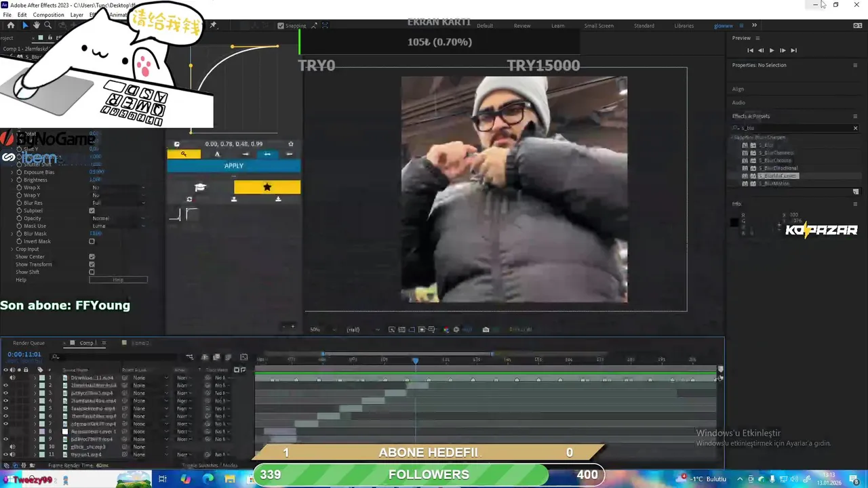Select the Selection (arrow) tool
868x488 pixels.
[25, 26]
